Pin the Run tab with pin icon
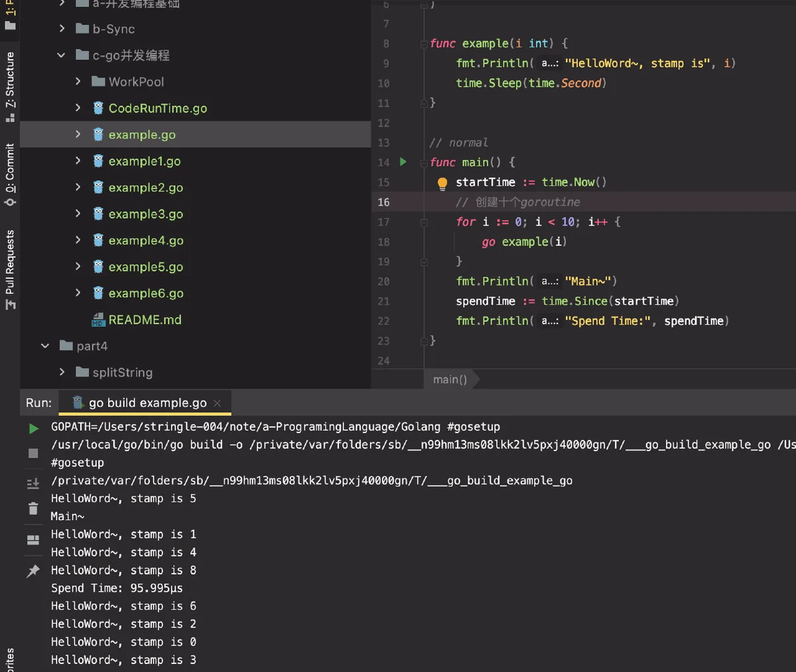This screenshot has width=796, height=672. click(33, 571)
